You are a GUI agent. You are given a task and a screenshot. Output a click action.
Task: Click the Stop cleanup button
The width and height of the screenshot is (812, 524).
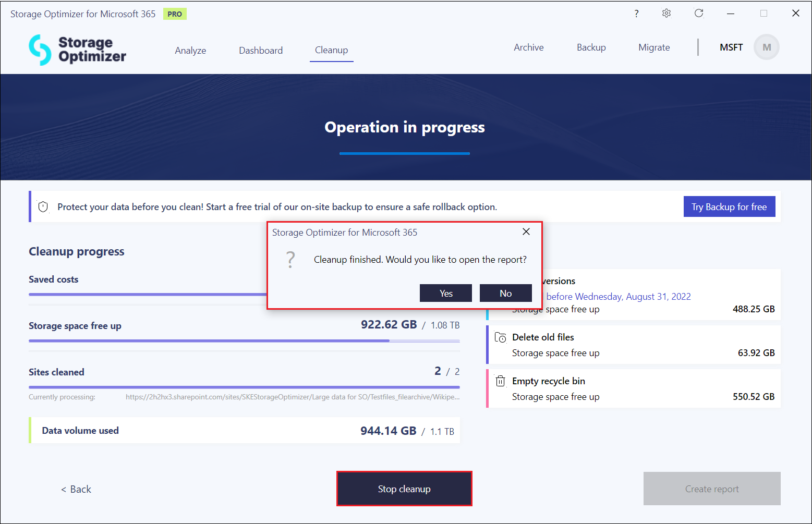tap(404, 489)
